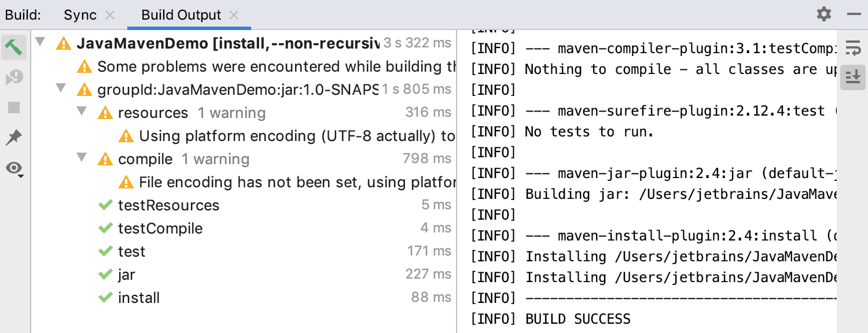Select the run-with-history icon below the hammer

pos(13,75)
